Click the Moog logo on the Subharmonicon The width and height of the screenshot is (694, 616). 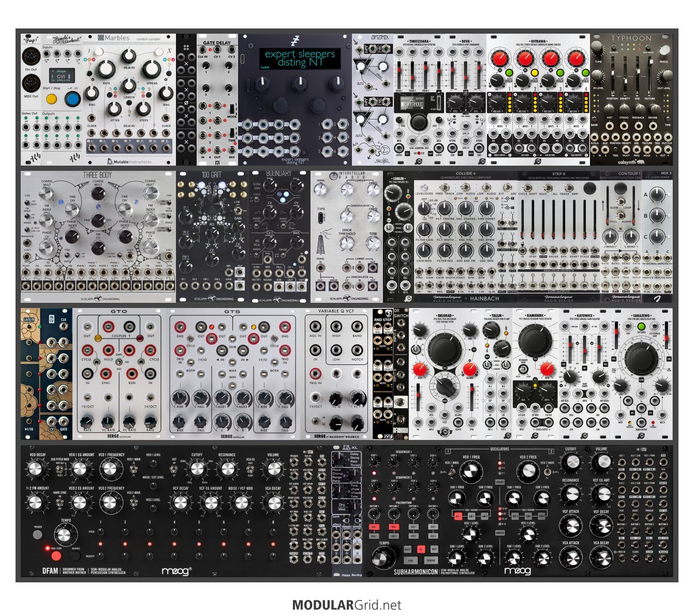518,571
